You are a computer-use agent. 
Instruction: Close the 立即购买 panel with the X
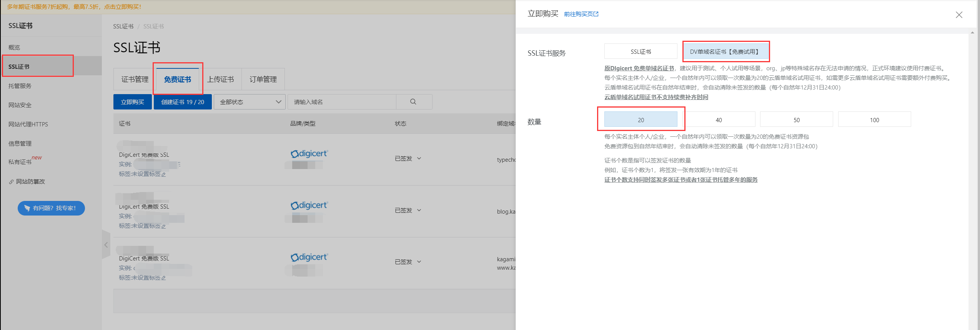click(x=959, y=15)
